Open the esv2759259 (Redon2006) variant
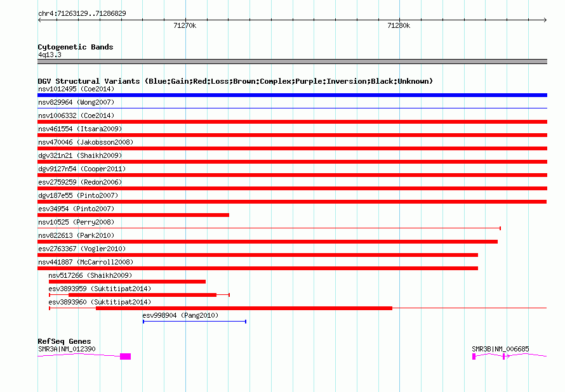Screen dimensions: 565x392 [x=80, y=182]
